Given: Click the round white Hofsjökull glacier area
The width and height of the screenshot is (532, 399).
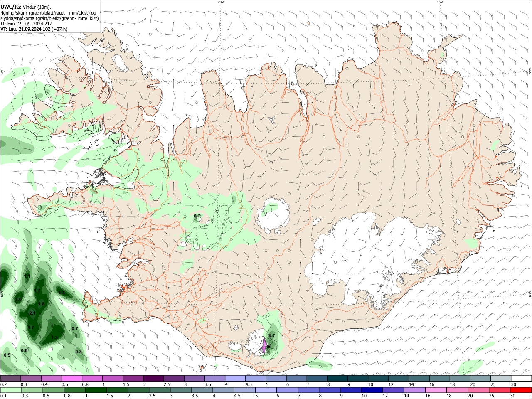Looking at the screenshot, I should pos(273,216).
